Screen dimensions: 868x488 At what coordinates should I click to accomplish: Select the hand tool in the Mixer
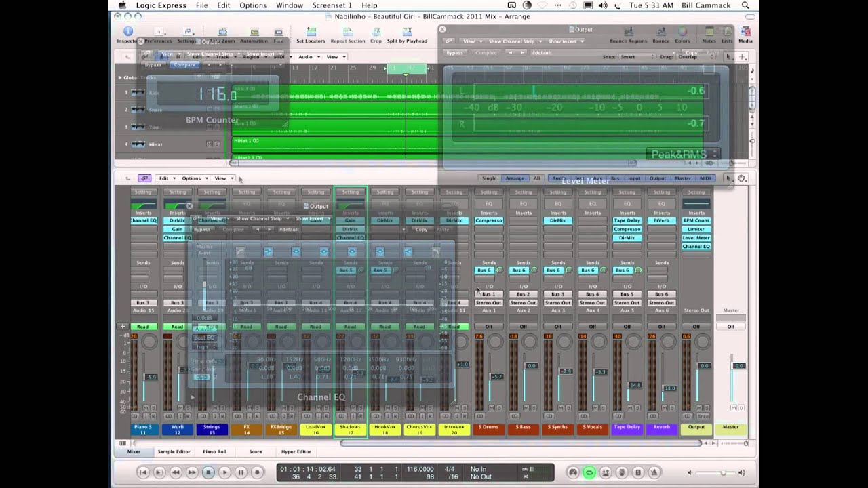point(742,178)
